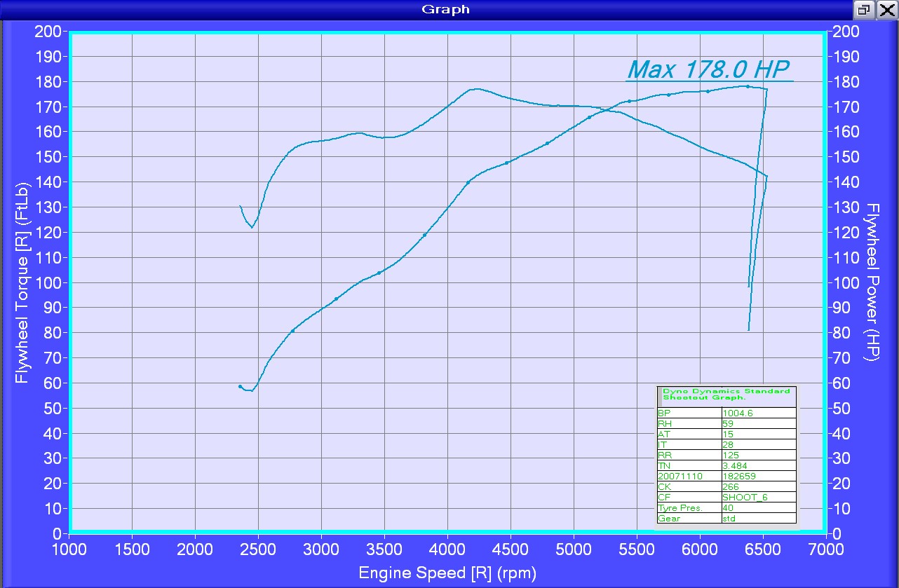Select the CF value SHOOT_6 cell
Screen dimensions: 899x588
click(x=758, y=498)
